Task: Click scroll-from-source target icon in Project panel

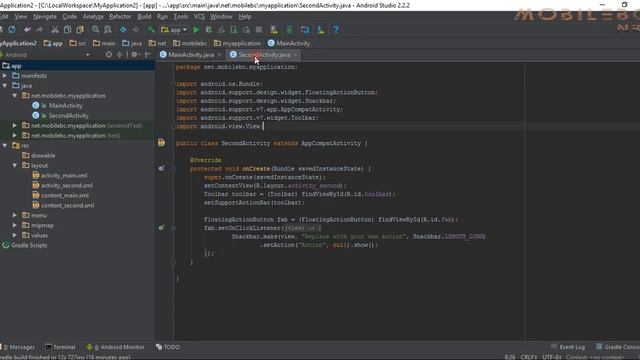Action: coord(109,55)
